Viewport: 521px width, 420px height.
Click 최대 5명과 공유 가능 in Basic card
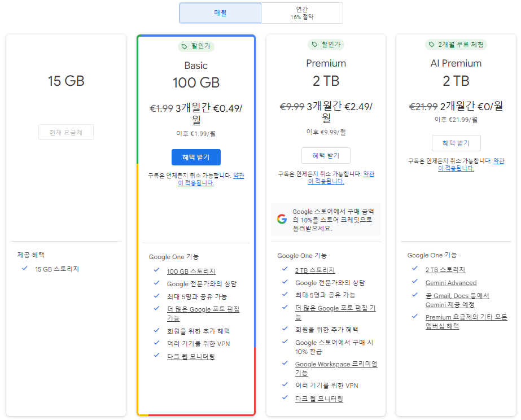click(196, 297)
